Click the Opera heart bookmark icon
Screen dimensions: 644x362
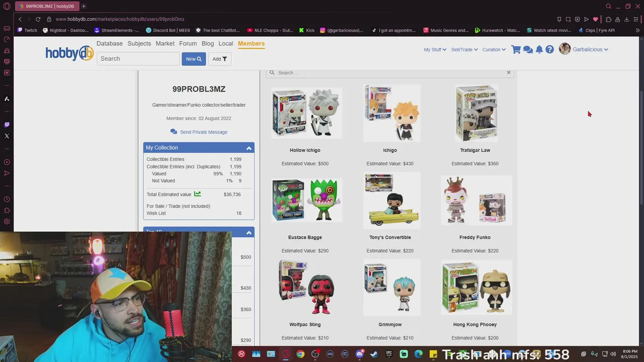click(596, 19)
